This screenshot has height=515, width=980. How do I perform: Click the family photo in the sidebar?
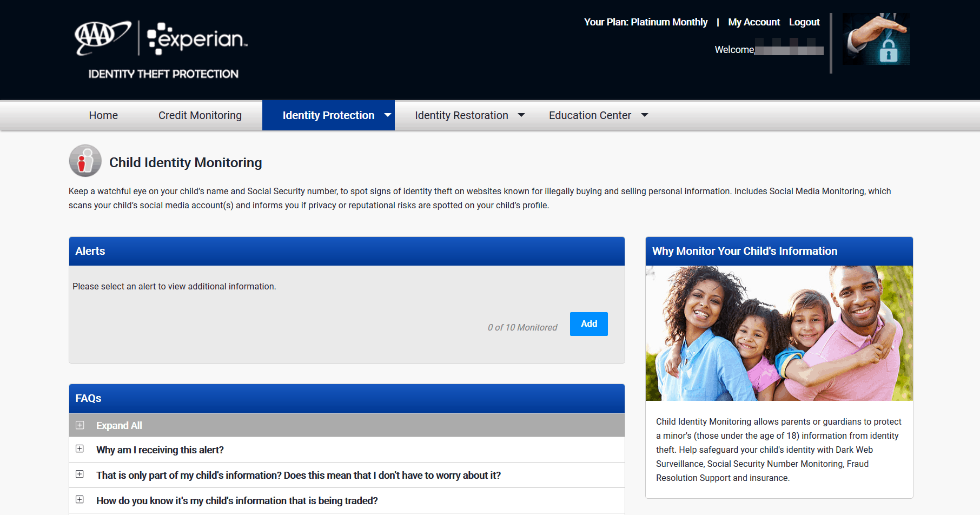(779, 333)
